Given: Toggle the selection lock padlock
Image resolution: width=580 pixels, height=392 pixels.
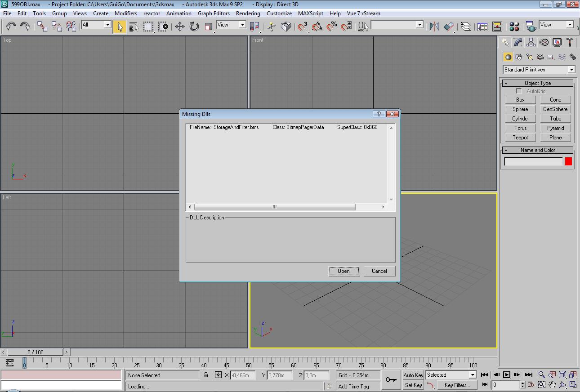Looking at the screenshot, I should pos(206,375).
